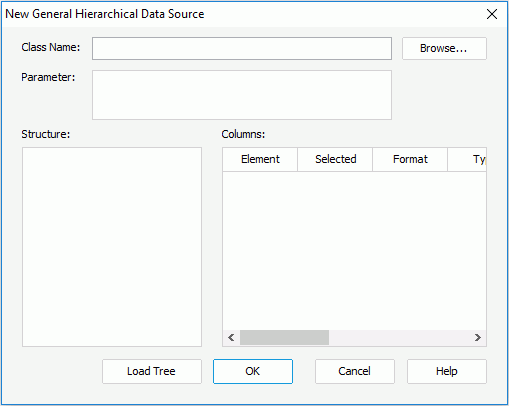The height and width of the screenshot is (406, 509).
Task: Select the Selected column header
Action: (335, 159)
